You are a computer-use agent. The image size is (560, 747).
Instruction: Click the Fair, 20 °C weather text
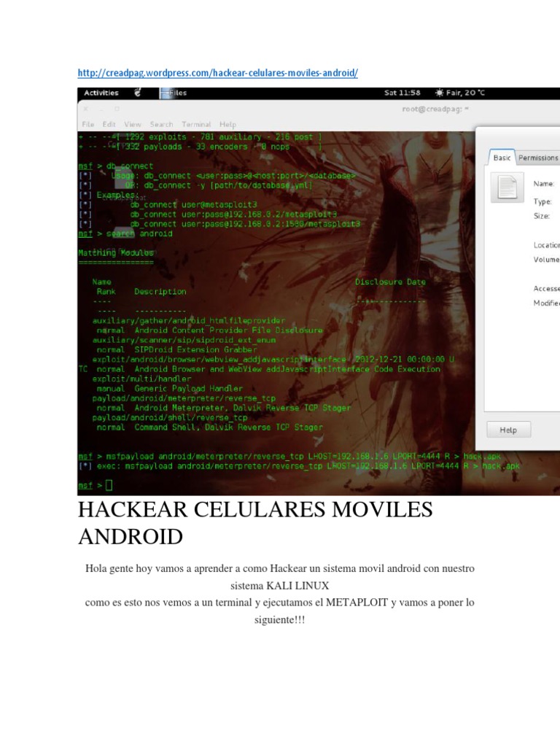pos(466,93)
